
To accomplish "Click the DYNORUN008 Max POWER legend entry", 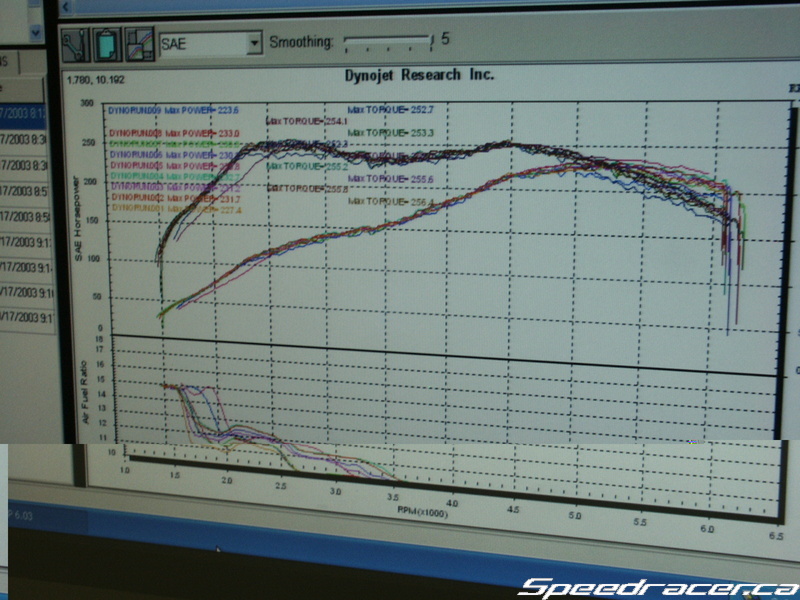I will (x=172, y=133).
